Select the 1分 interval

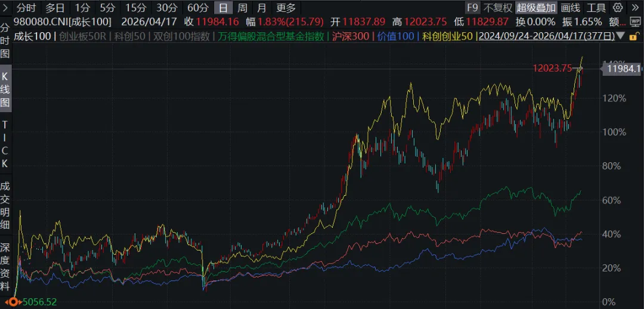point(83,7)
